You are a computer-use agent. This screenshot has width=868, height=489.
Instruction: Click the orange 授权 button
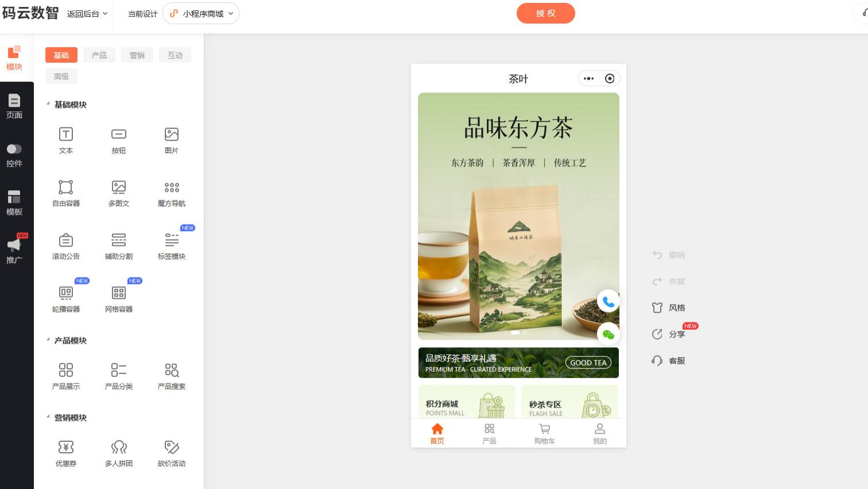(545, 13)
